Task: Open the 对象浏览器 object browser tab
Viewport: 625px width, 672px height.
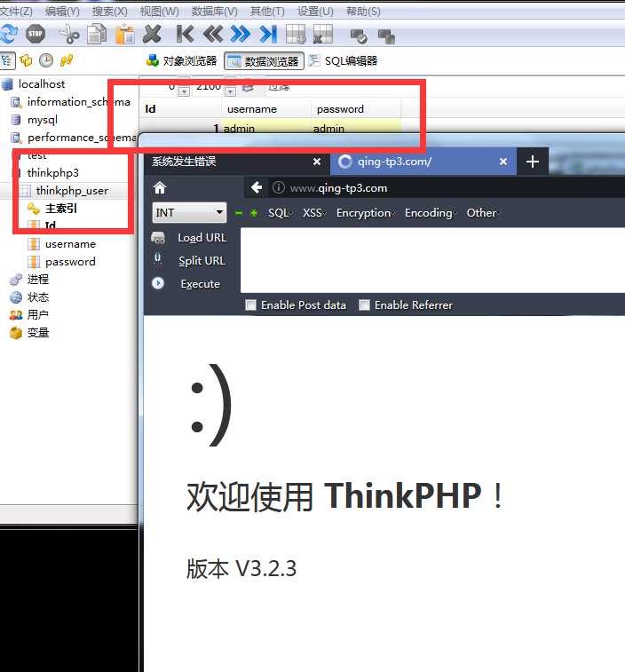Action: coord(182,61)
